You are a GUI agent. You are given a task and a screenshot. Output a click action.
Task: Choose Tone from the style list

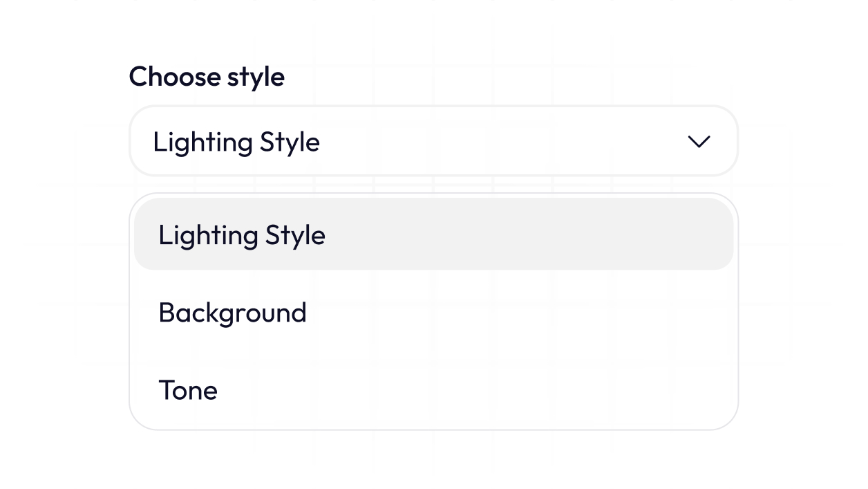(x=433, y=390)
